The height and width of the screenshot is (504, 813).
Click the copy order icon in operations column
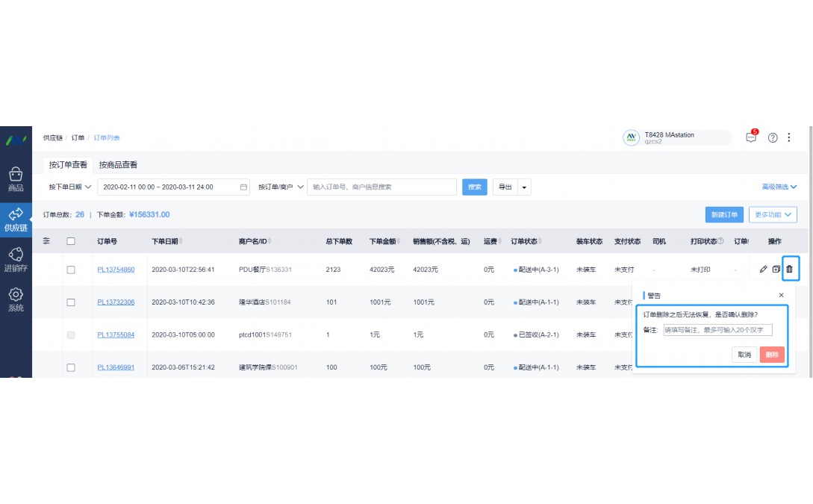click(776, 269)
